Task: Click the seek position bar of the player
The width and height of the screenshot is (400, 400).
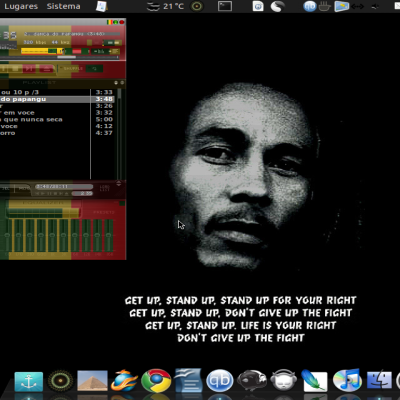Action: [x=59, y=57]
